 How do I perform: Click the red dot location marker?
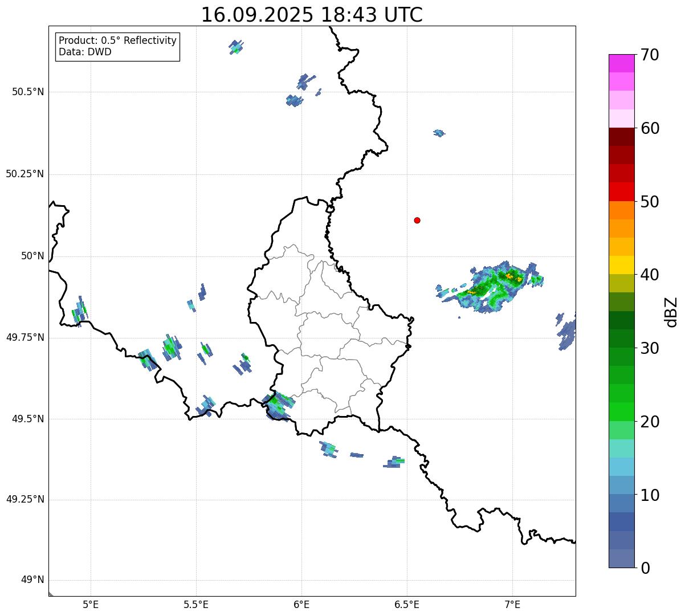tap(417, 220)
